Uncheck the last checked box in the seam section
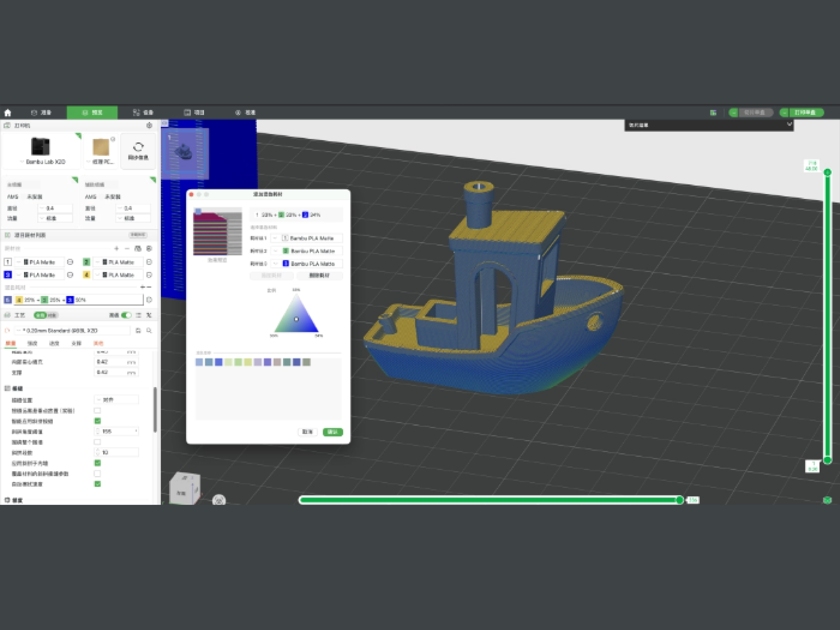Screen dimensions: 840x630 click(x=97, y=484)
